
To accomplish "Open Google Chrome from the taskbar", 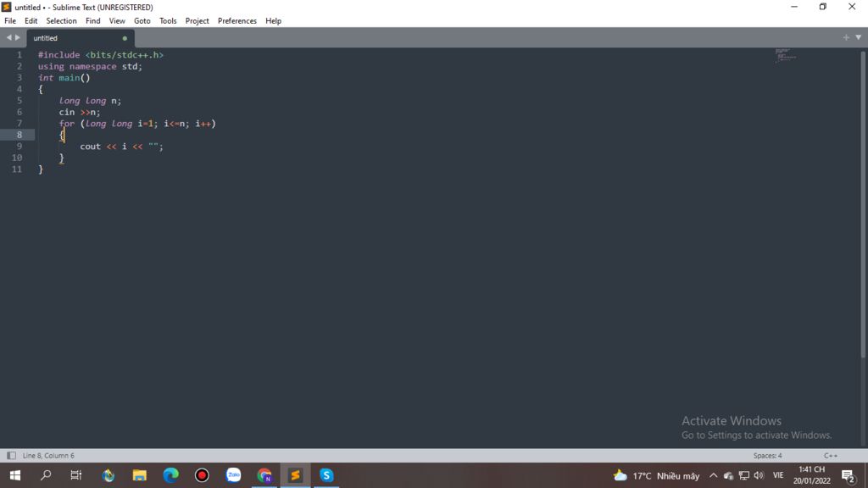I will (x=264, y=475).
